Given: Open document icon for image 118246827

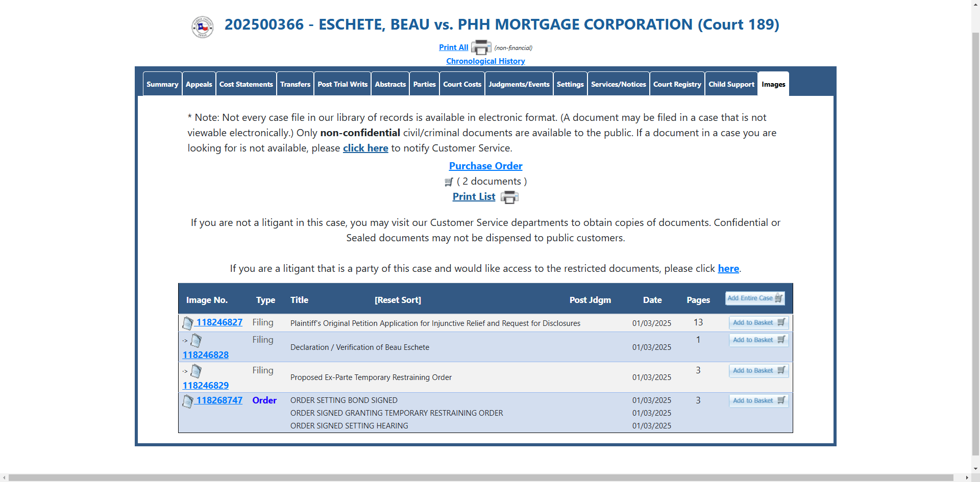Looking at the screenshot, I should click(x=188, y=323).
